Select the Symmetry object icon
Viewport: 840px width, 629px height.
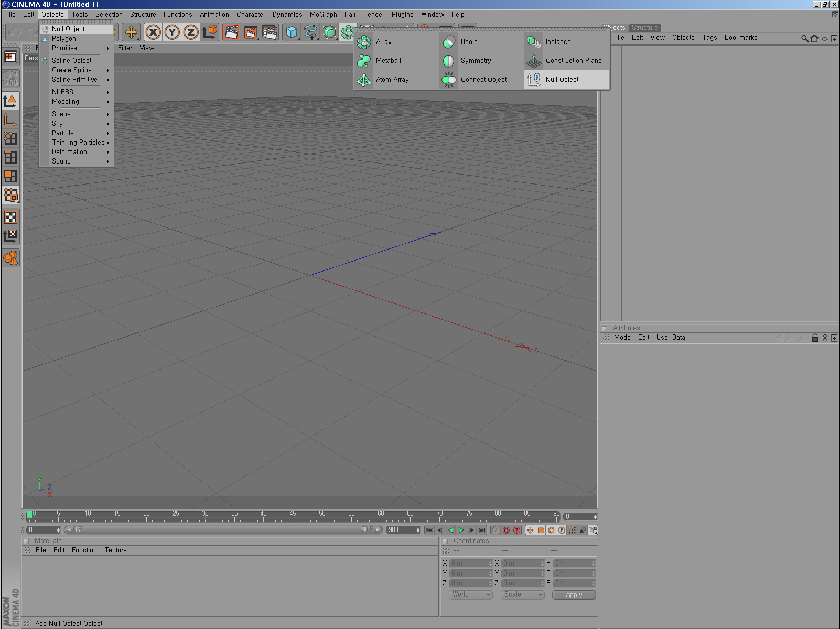tap(449, 61)
